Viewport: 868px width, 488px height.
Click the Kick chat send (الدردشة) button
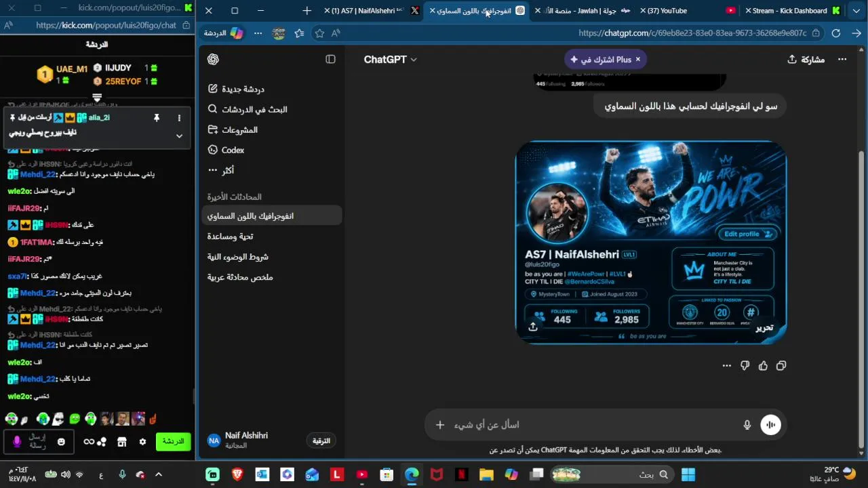click(172, 441)
